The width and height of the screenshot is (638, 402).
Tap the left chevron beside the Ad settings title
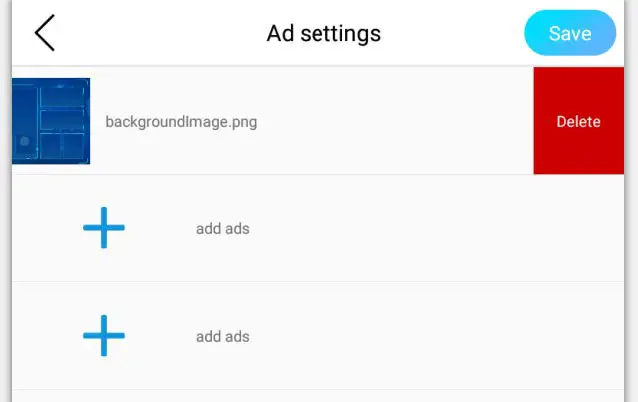pyautogui.click(x=45, y=33)
